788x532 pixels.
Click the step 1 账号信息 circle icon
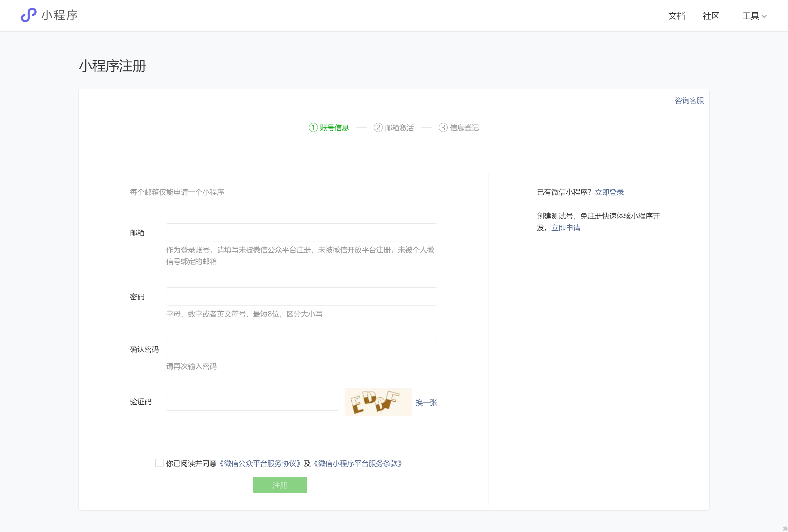click(313, 128)
